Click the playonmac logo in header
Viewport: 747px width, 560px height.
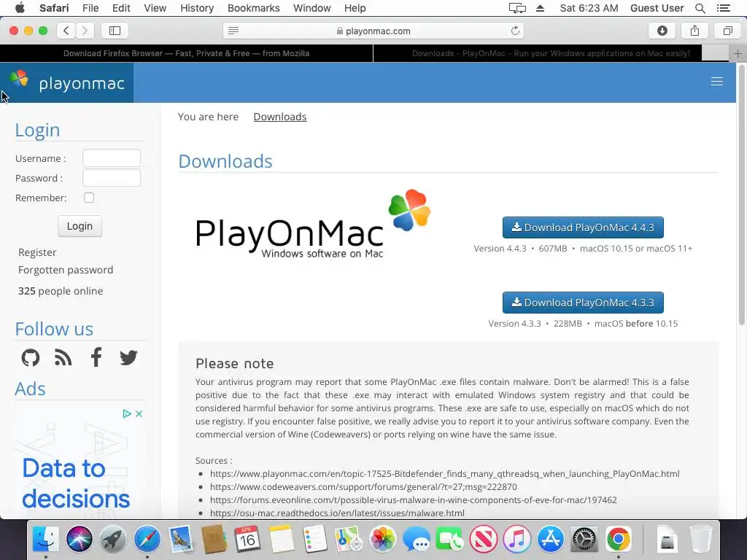coord(66,82)
